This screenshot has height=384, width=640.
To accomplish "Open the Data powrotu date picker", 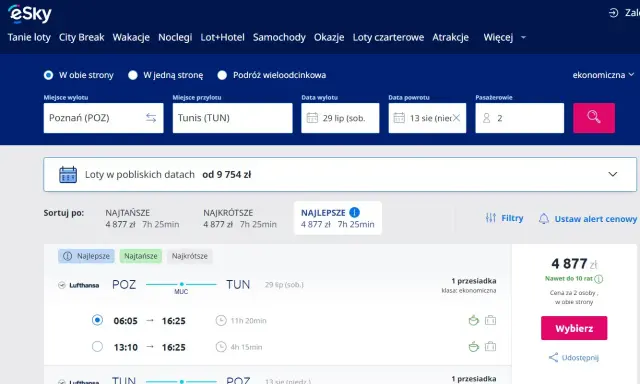I will 427,118.
